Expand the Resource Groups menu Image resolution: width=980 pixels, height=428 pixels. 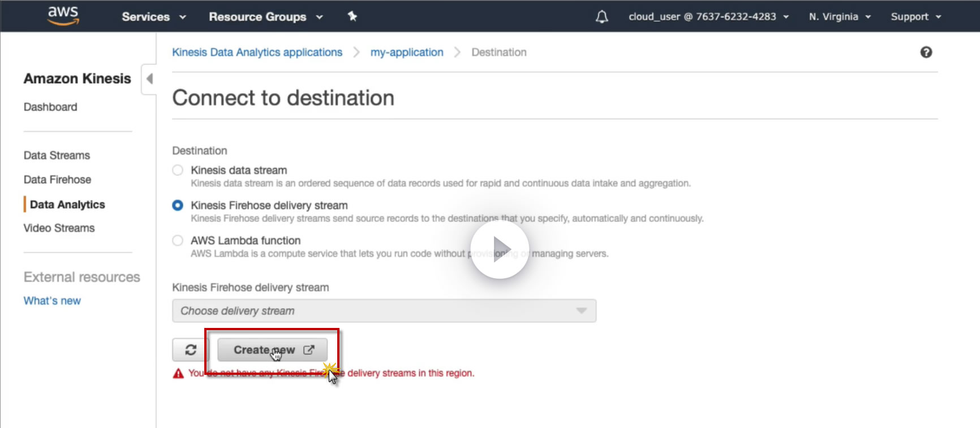[x=266, y=17]
